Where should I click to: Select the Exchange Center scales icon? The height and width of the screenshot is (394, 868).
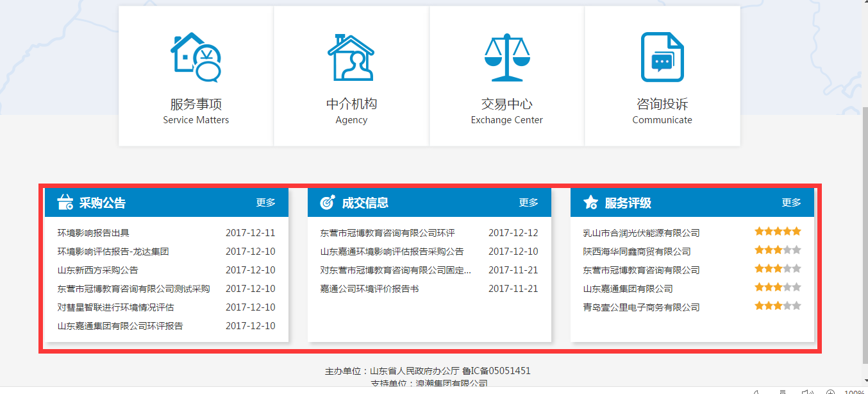coord(506,57)
